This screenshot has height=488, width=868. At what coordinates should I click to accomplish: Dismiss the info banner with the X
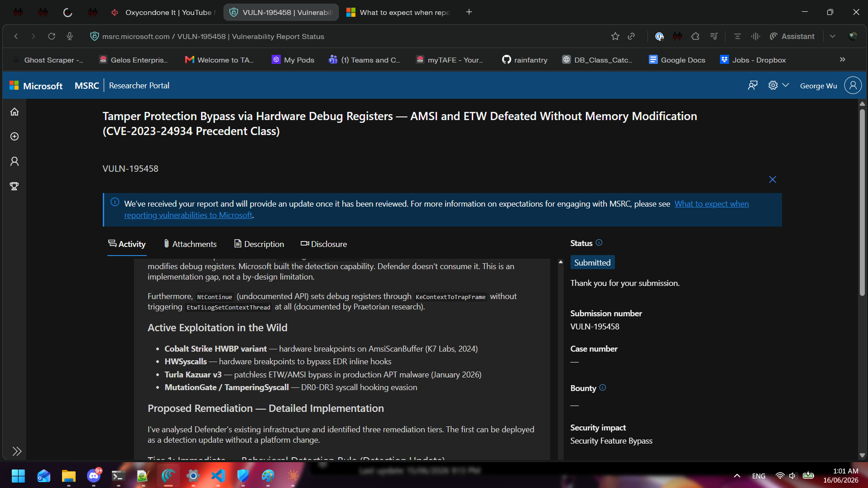pyautogui.click(x=772, y=179)
